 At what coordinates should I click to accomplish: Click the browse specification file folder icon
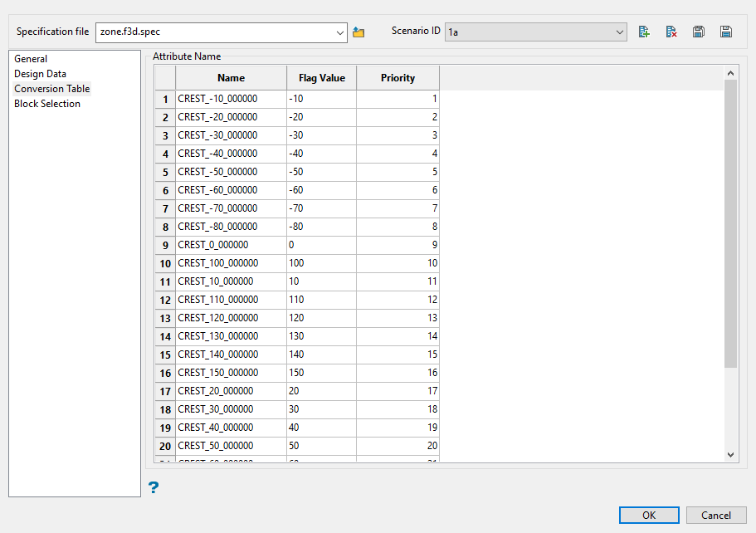coord(358,32)
